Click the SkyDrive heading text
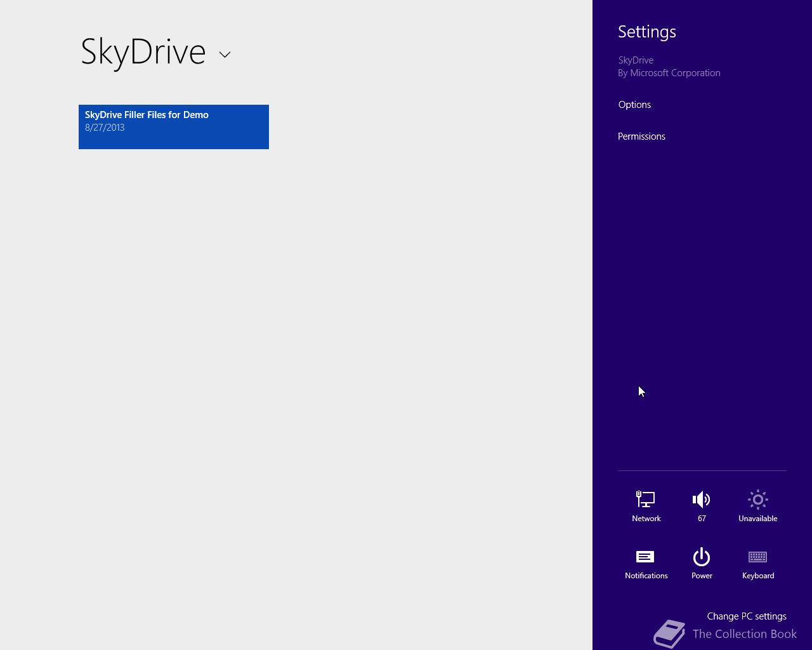This screenshot has width=812, height=650. pos(143,51)
